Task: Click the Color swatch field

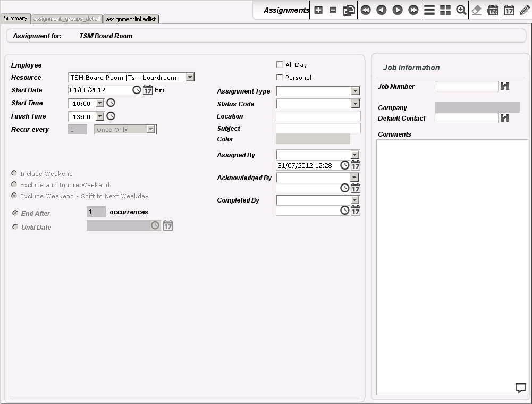Action: coord(313,139)
